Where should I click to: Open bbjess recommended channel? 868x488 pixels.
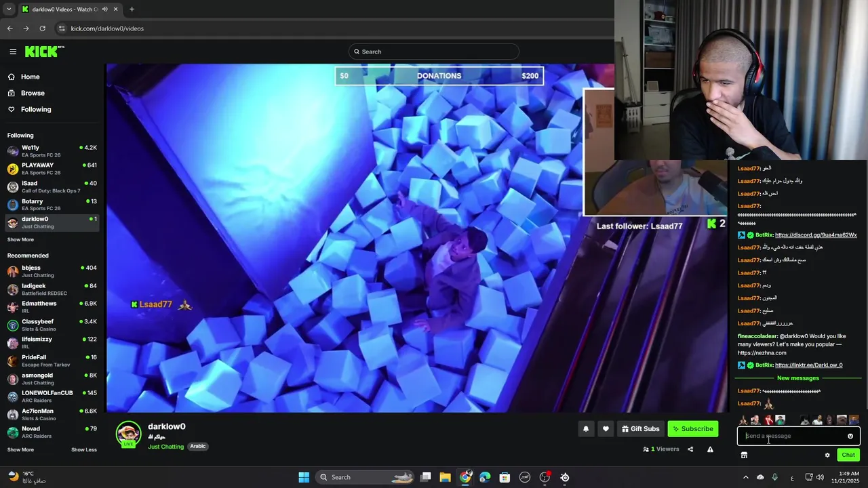(52, 271)
